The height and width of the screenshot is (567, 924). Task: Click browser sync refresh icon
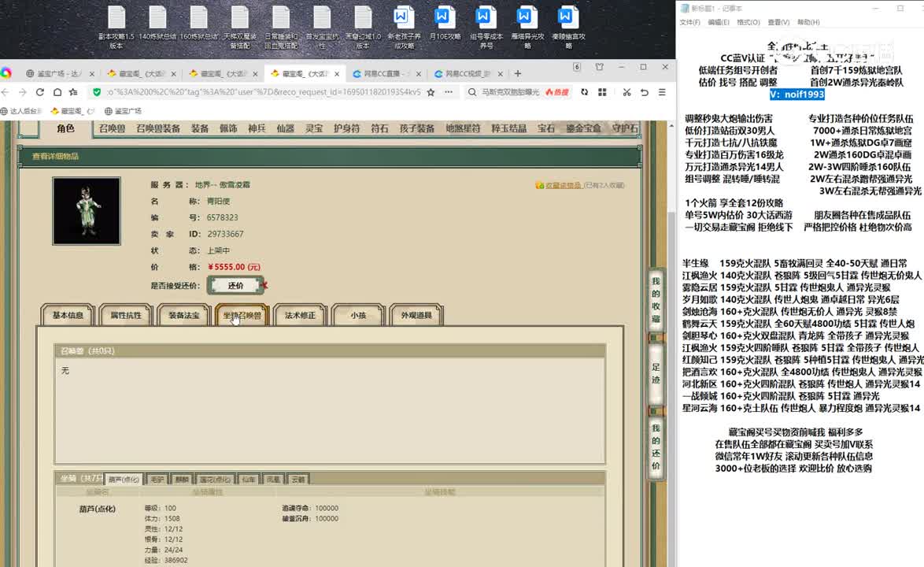tap(584, 92)
